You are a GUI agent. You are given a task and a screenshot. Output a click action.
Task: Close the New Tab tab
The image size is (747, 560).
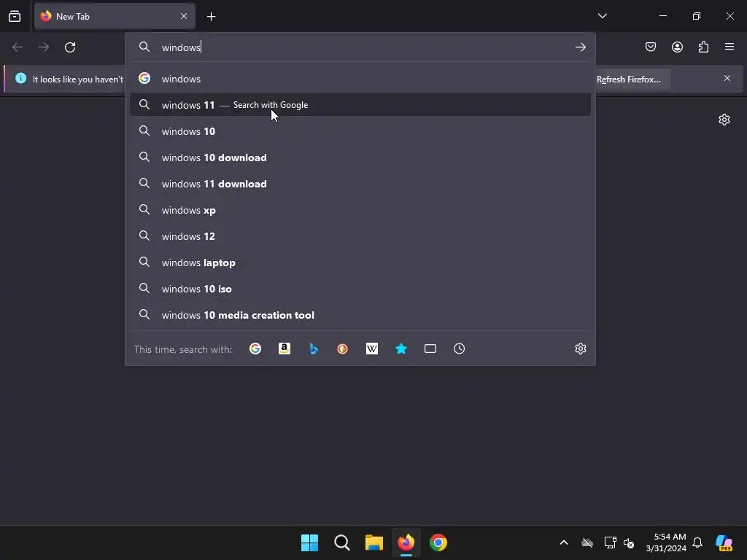tap(183, 16)
